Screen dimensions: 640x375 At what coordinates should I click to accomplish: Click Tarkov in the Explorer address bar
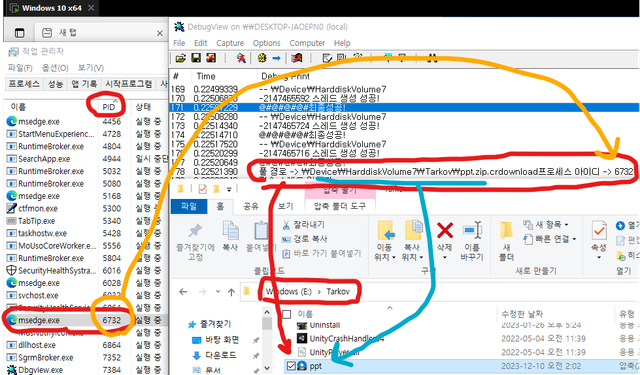click(338, 291)
